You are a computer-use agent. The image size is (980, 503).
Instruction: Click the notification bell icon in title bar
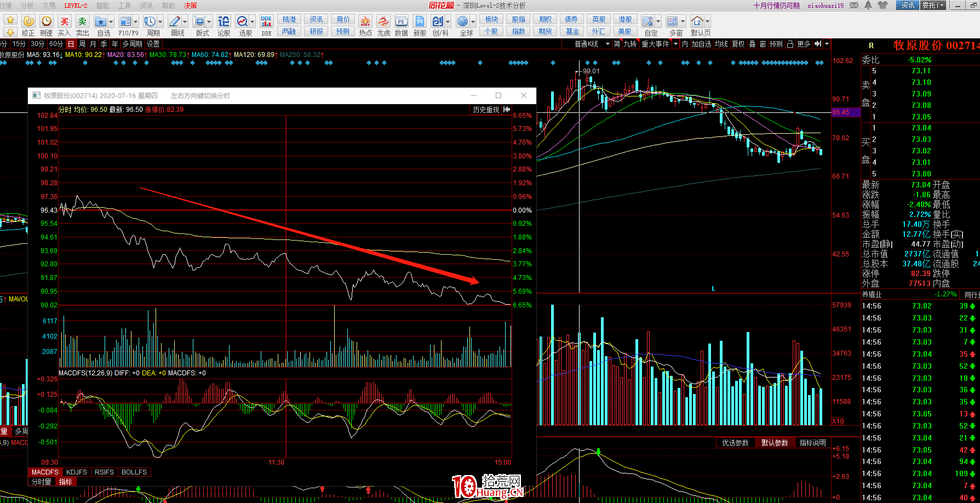tap(868, 5)
